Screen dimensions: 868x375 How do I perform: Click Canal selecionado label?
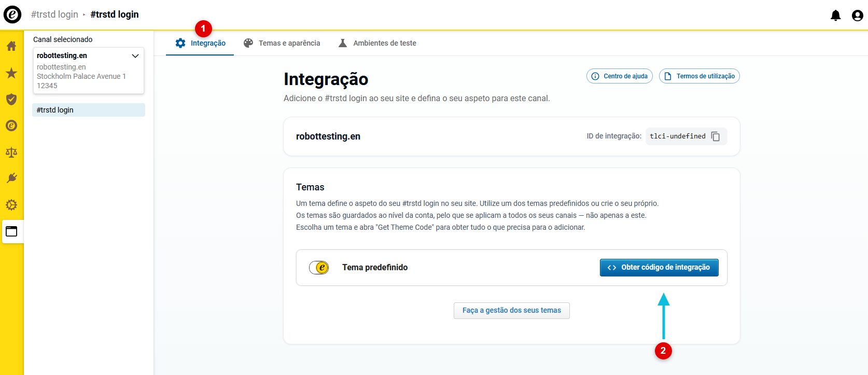tap(63, 39)
